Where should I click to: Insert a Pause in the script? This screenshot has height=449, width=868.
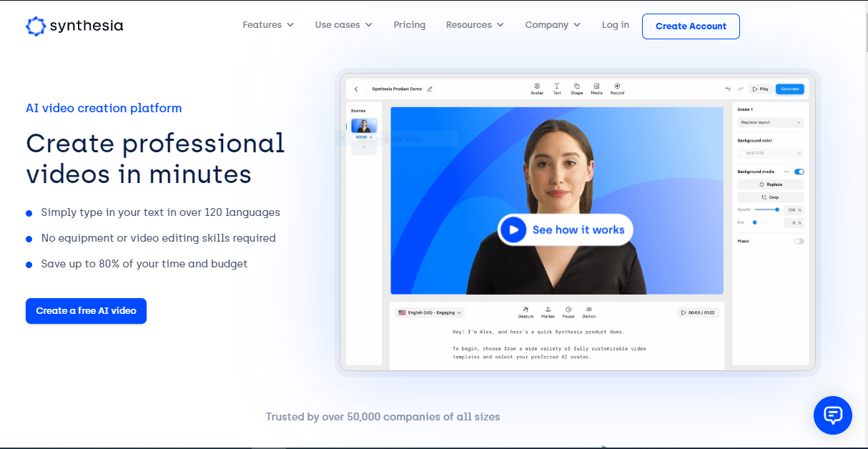point(568,312)
